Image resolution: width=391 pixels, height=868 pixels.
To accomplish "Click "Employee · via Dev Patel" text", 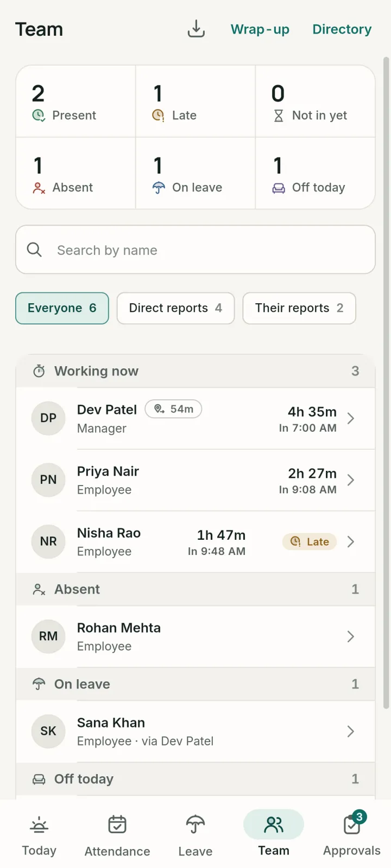I will click(x=146, y=741).
